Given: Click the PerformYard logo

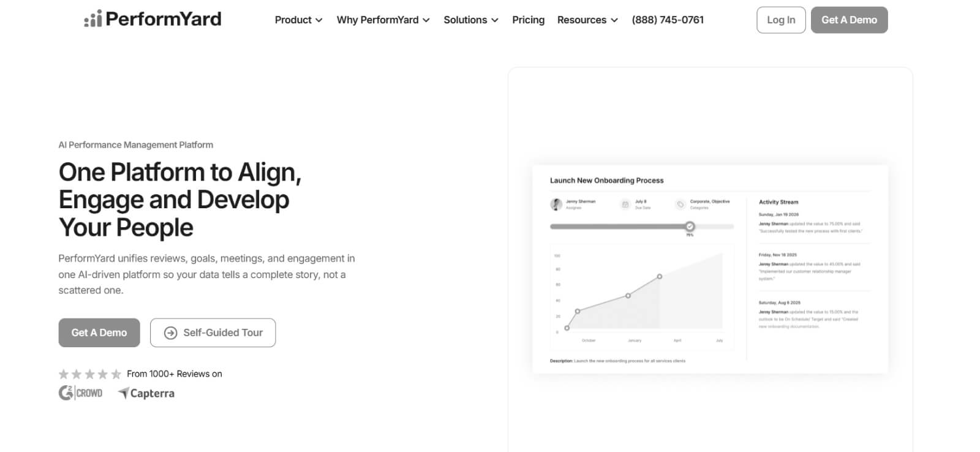Looking at the screenshot, I should (x=153, y=20).
